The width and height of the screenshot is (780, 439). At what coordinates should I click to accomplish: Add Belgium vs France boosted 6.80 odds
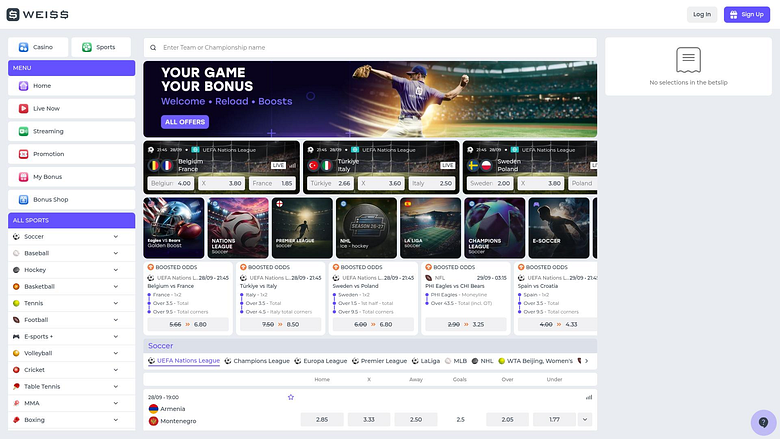188,324
